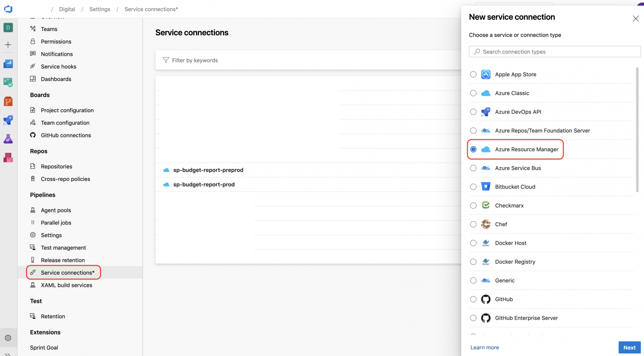Select the project avatar icon in left rail

tap(8, 27)
